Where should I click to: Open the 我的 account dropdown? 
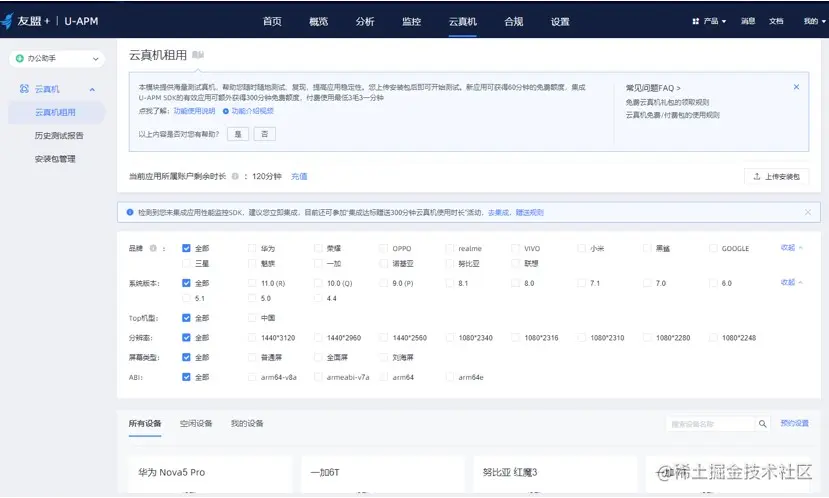[x=814, y=21]
